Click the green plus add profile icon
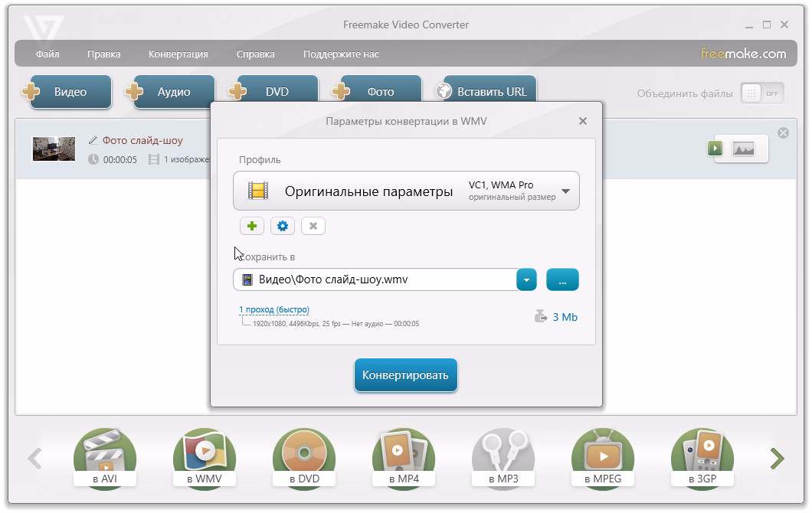 tap(251, 226)
